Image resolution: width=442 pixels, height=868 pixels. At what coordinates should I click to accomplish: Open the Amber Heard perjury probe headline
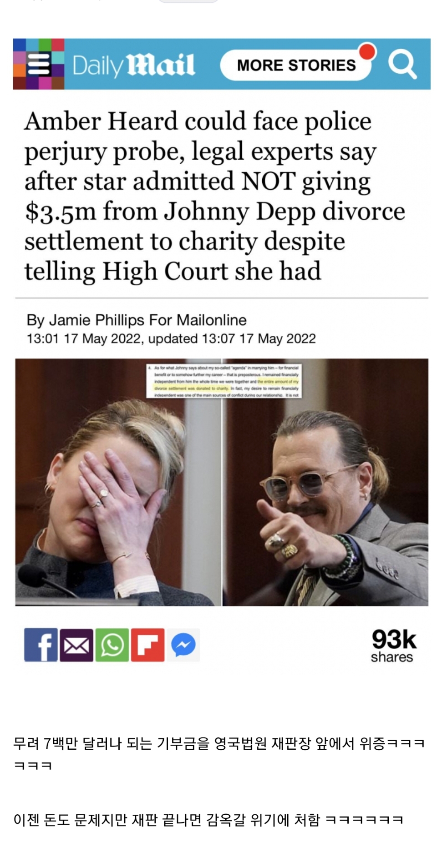(x=214, y=196)
